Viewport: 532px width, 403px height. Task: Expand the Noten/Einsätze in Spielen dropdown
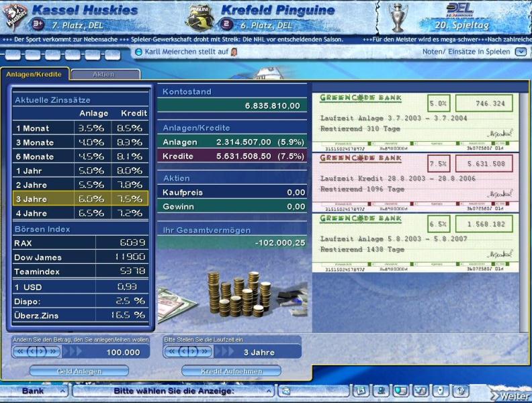click(521, 52)
